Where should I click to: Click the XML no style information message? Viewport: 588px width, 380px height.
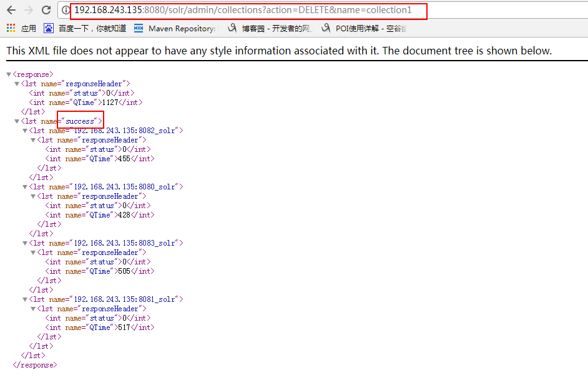click(280, 51)
